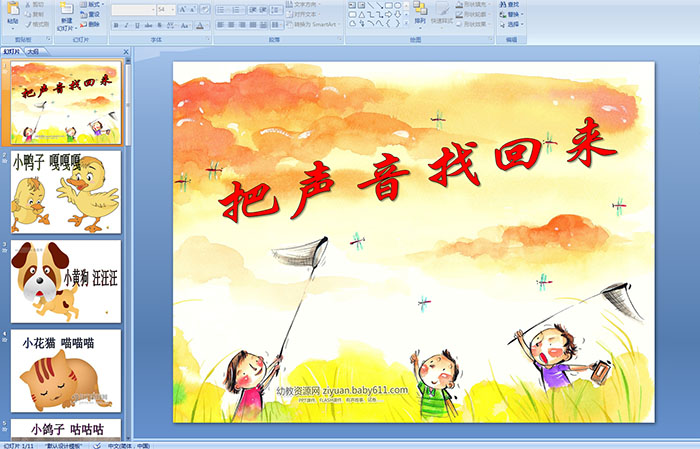The height and width of the screenshot is (449, 700).
Task: Select the Rectangle shape in gallery
Action: (389, 5)
